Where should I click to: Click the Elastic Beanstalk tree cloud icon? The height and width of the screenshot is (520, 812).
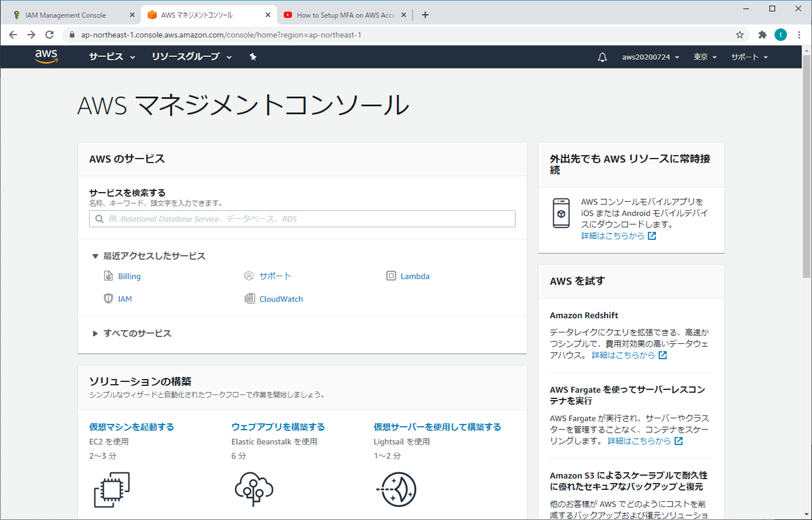[254, 489]
